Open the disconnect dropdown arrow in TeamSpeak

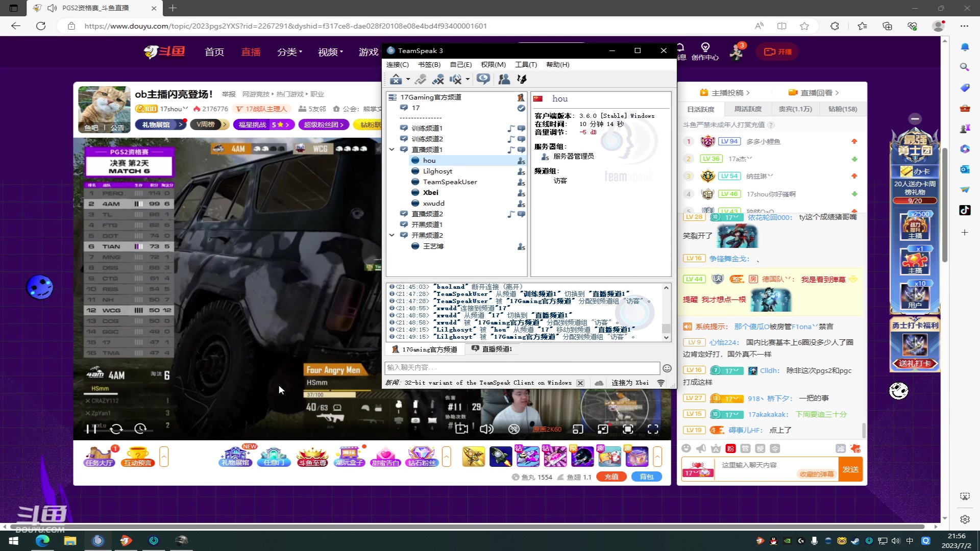pos(408,80)
